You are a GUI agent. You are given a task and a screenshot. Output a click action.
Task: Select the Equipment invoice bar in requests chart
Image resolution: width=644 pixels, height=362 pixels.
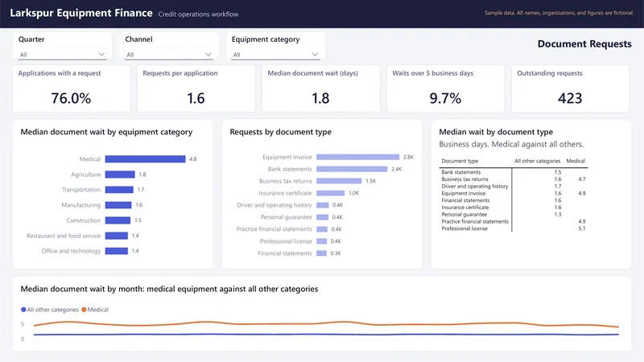[357, 157]
